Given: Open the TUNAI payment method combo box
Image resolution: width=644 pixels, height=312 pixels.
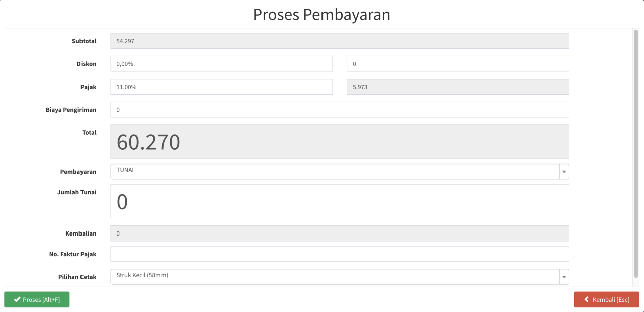Looking at the screenshot, I should 340,172.
